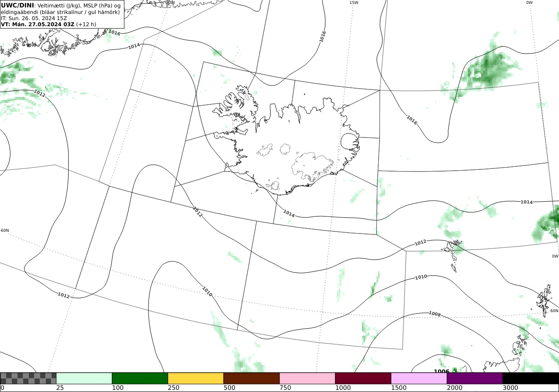Click the small closed isobar on Iceland's east coast
The width and height of the screenshot is (559, 392).
pos(350,141)
